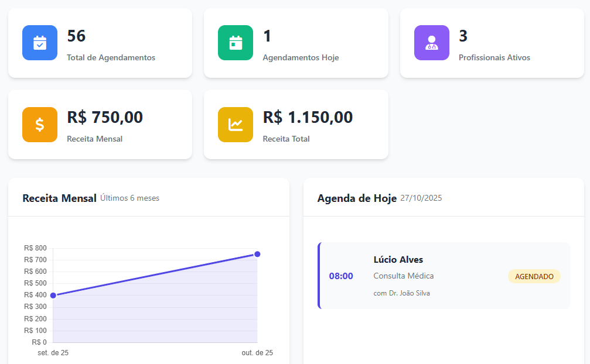Click the Agenda de Hoje section header
Screen dimensions: 590x364
pyautogui.click(x=356, y=198)
